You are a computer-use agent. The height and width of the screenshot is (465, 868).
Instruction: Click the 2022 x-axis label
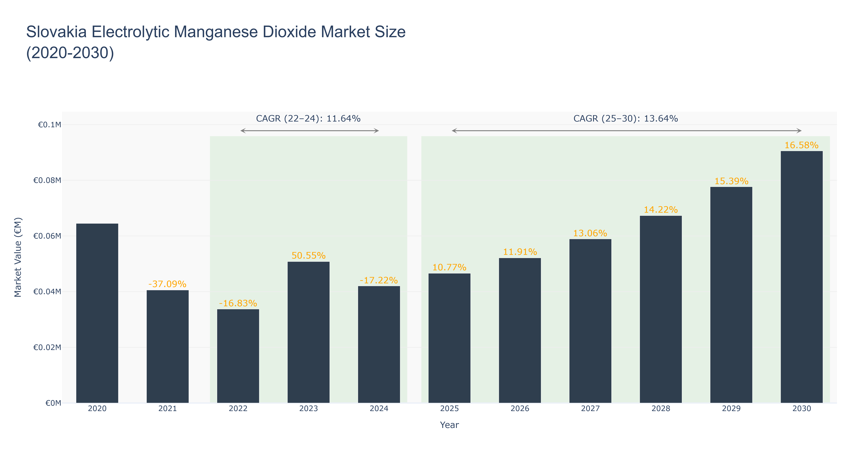tap(238, 409)
